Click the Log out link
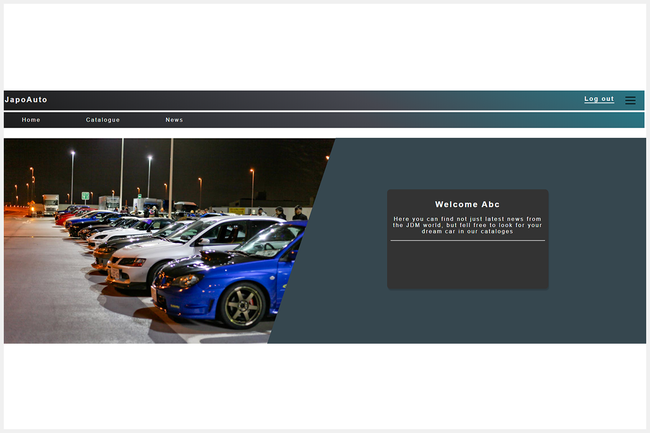The width and height of the screenshot is (650, 433). tap(599, 99)
